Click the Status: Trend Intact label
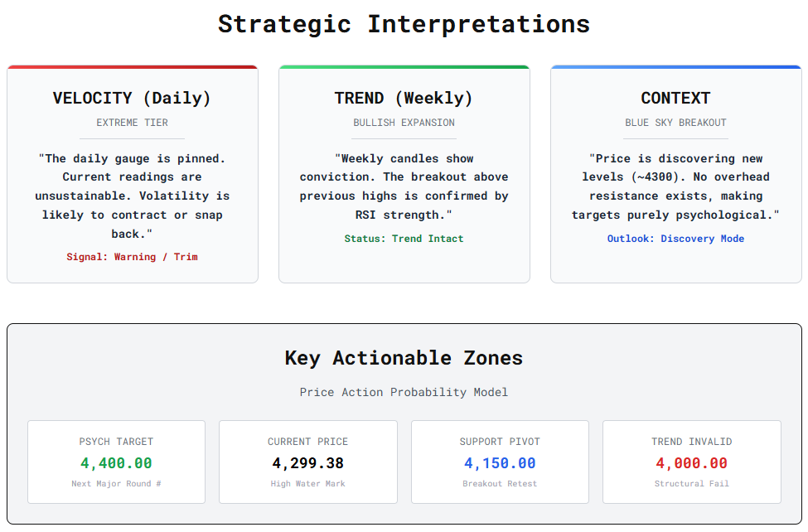The image size is (808, 532). pyautogui.click(x=404, y=239)
